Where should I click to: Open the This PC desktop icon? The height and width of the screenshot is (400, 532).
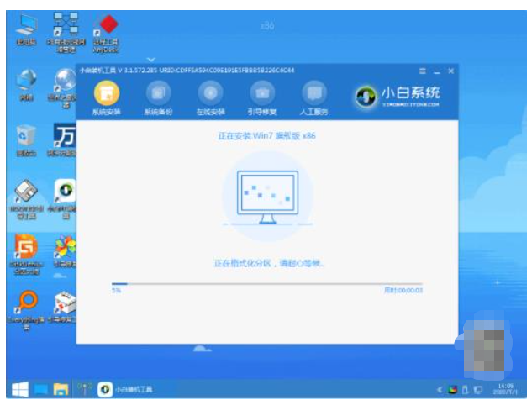pyautogui.click(x=26, y=30)
